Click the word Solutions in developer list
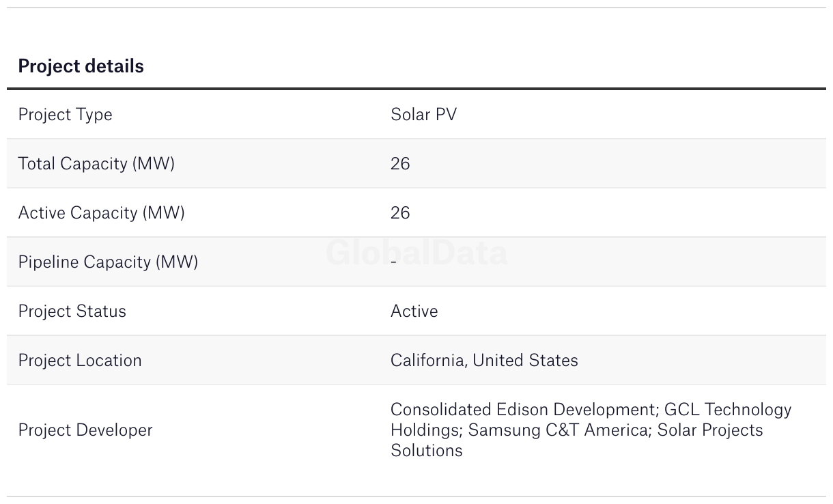 coord(426,451)
